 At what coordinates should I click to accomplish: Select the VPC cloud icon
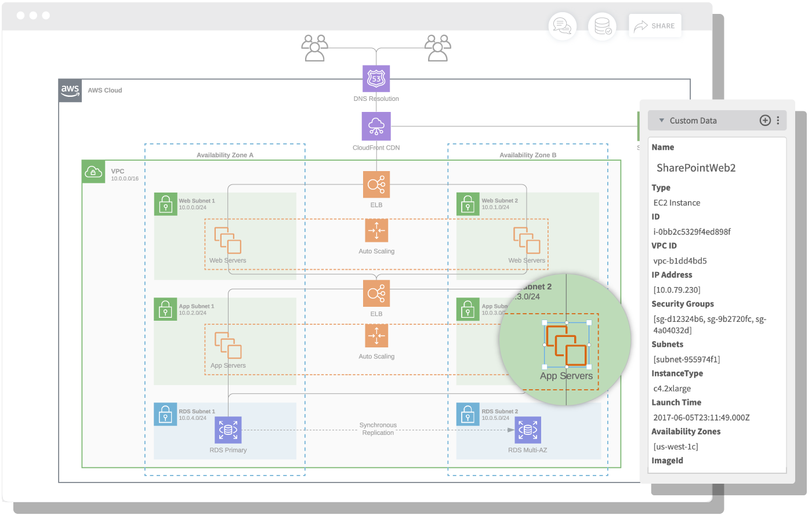(93, 172)
